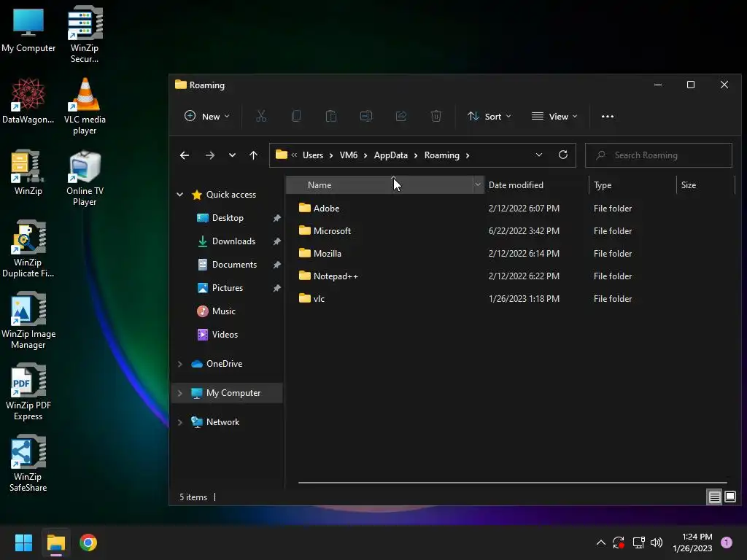
Task: Sort by Date modified column header
Action: [x=536, y=184]
